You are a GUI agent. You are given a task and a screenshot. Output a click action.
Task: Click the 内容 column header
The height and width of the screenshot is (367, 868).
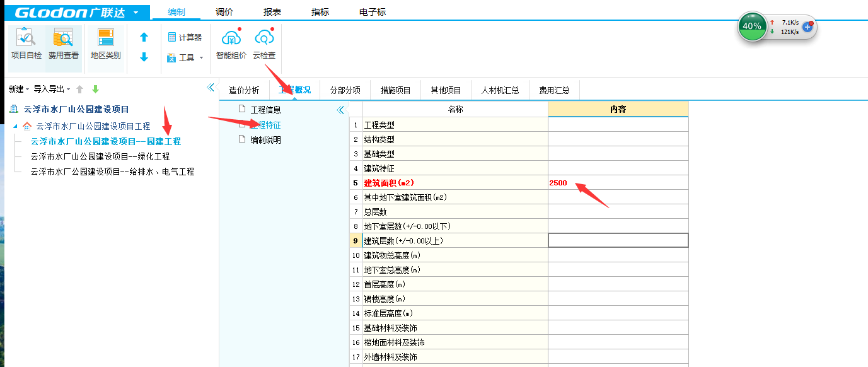coord(618,109)
